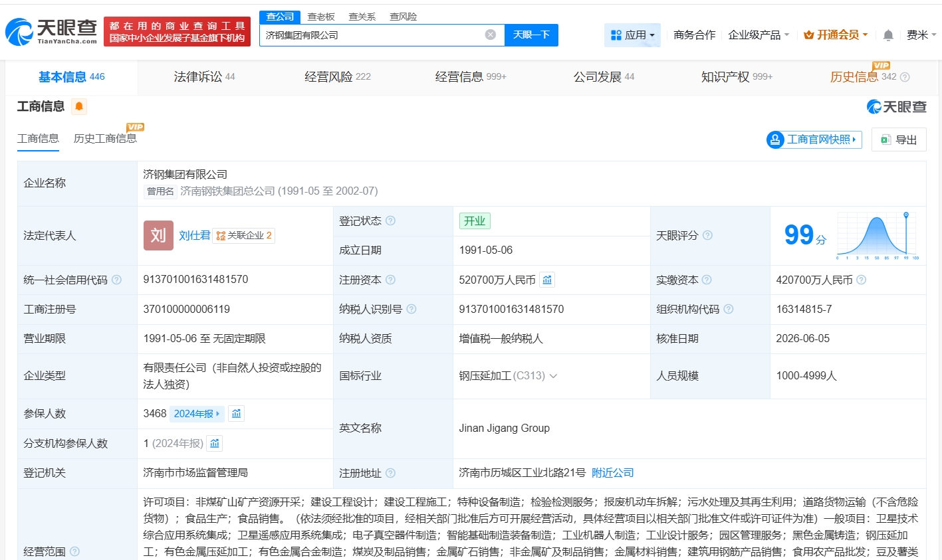Switch to the 基本信息 tab
Viewport: 942px width, 560px height.
(71, 77)
